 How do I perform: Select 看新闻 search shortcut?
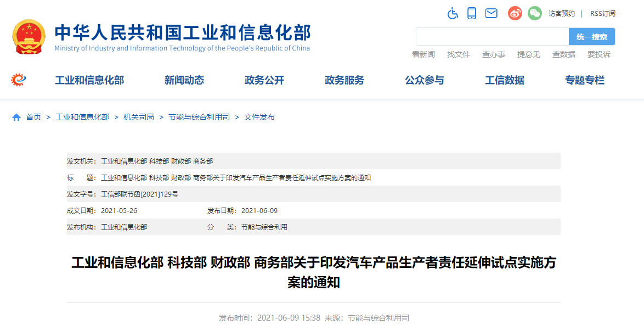tap(423, 54)
